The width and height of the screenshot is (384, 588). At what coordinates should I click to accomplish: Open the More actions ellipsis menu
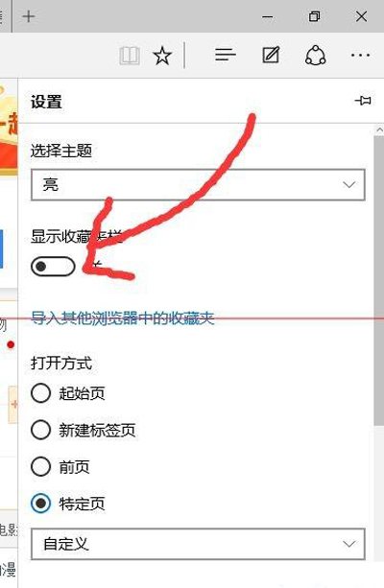[x=360, y=56]
